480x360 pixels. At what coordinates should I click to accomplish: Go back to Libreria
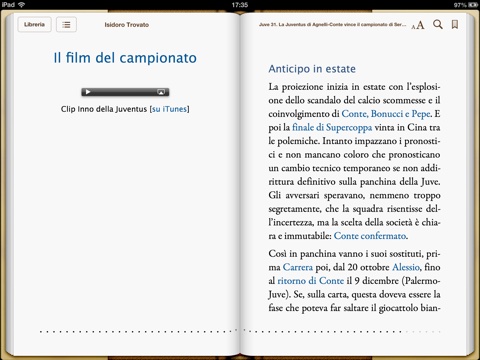click(34, 24)
